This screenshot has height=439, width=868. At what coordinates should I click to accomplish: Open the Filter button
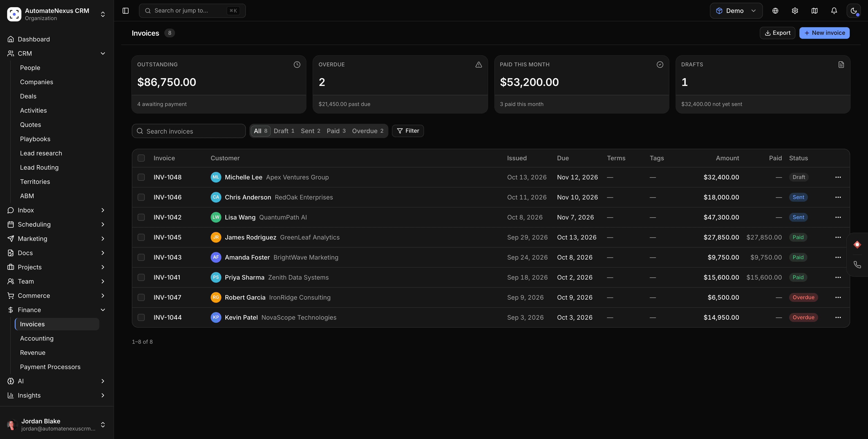click(x=408, y=131)
